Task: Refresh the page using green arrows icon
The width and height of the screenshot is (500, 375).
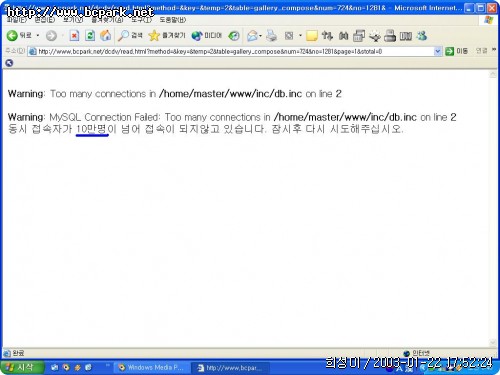Action: pyautogui.click(x=90, y=35)
